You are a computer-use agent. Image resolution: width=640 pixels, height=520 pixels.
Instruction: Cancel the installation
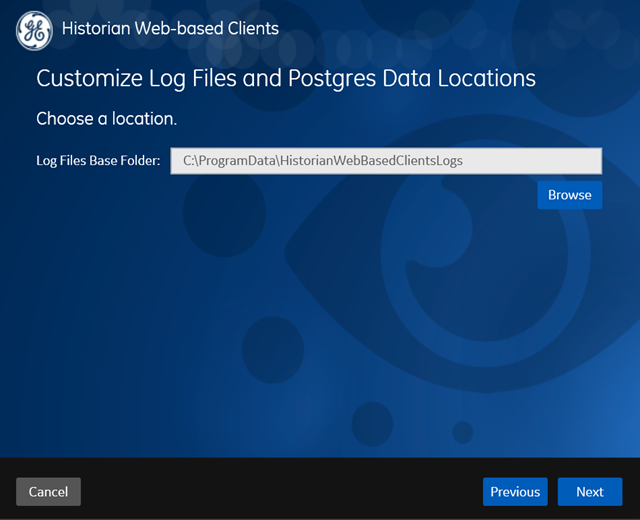click(x=48, y=491)
